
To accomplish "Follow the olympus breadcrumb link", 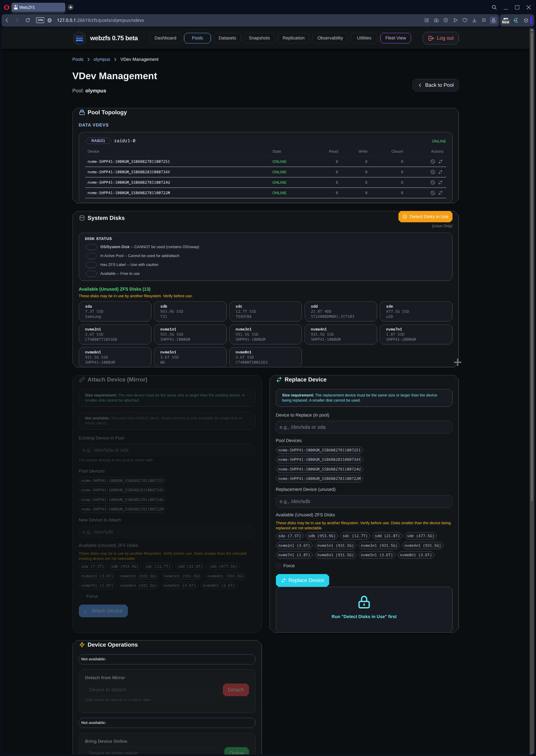I will pyautogui.click(x=102, y=60).
